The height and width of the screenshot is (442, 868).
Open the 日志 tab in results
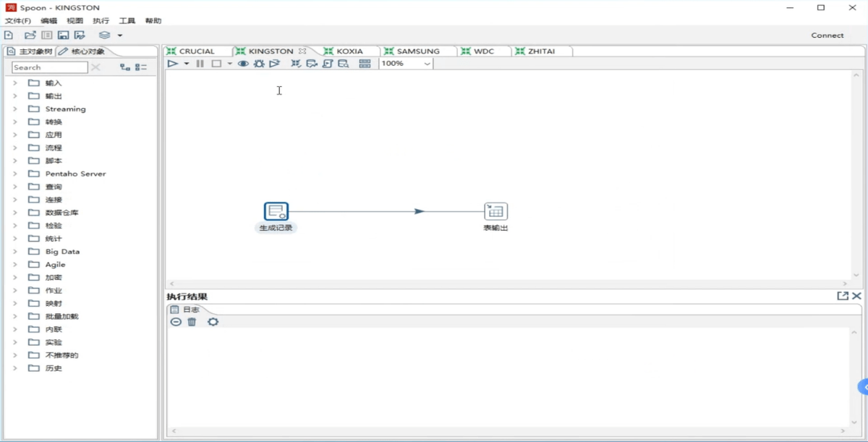[x=186, y=310]
